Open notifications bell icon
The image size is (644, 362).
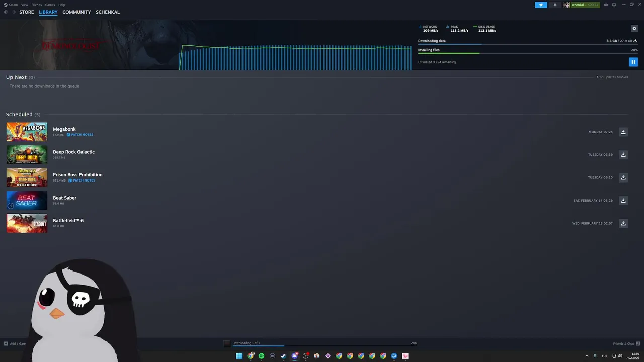click(x=555, y=5)
